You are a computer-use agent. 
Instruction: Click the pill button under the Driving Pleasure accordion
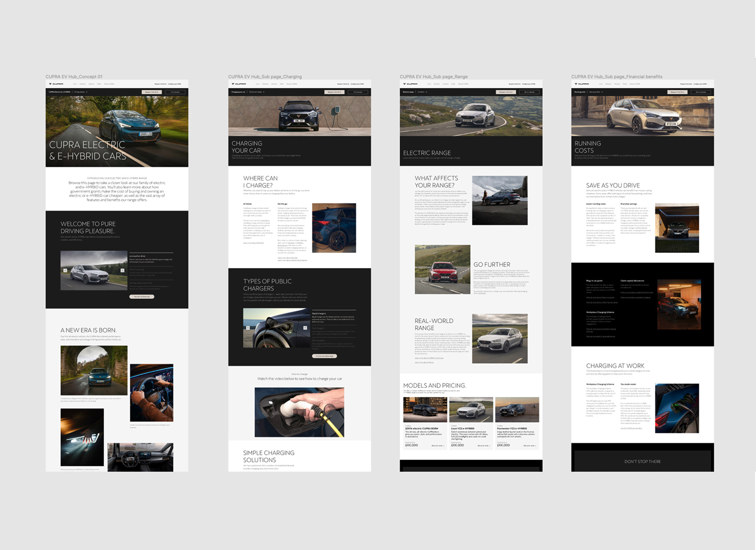142,297
